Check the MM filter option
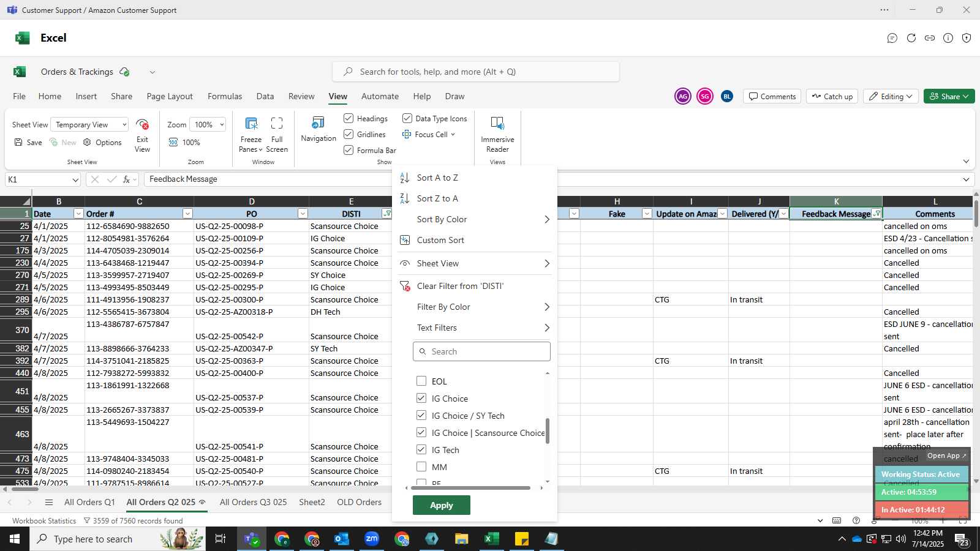 click(421, 467)
